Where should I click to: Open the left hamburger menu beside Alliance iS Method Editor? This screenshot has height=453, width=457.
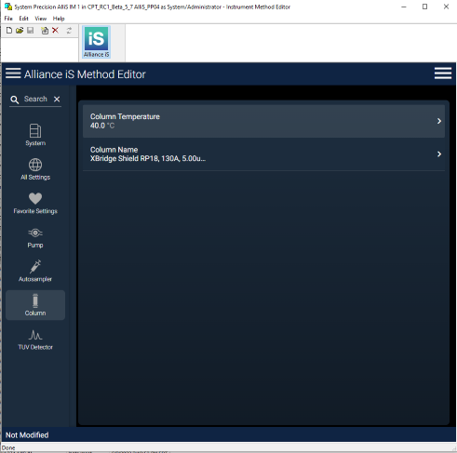pyautogui.click(x=13, y=73)
